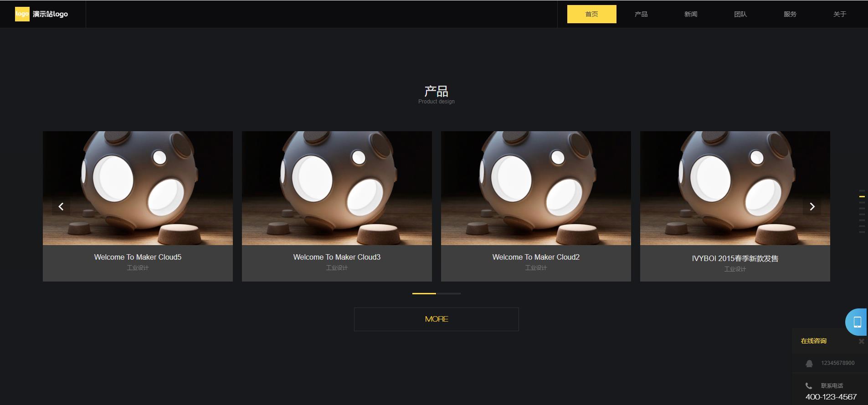The width and height of the screenshot is (868, 405).
Task: Open the 关于 navigation item
Action: (x=840, y=14)
